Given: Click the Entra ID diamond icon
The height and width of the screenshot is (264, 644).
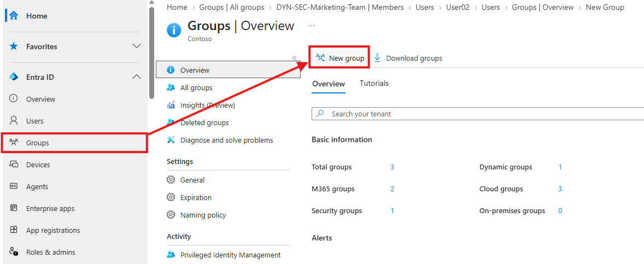Looking at the screenshot, I should 14,77.
